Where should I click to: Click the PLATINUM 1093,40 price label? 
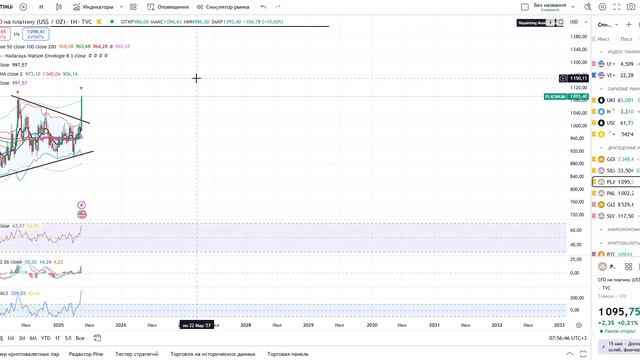[566, 97]
